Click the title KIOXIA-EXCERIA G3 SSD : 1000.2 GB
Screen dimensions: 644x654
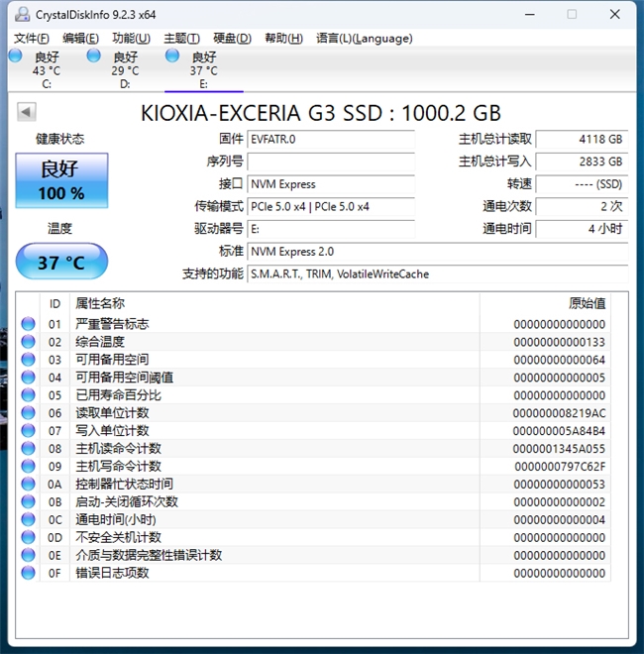[x=320, y=113]
